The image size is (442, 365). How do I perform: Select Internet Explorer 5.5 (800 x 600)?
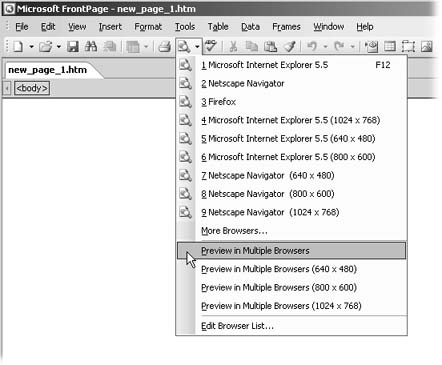(x=291, y=157)
